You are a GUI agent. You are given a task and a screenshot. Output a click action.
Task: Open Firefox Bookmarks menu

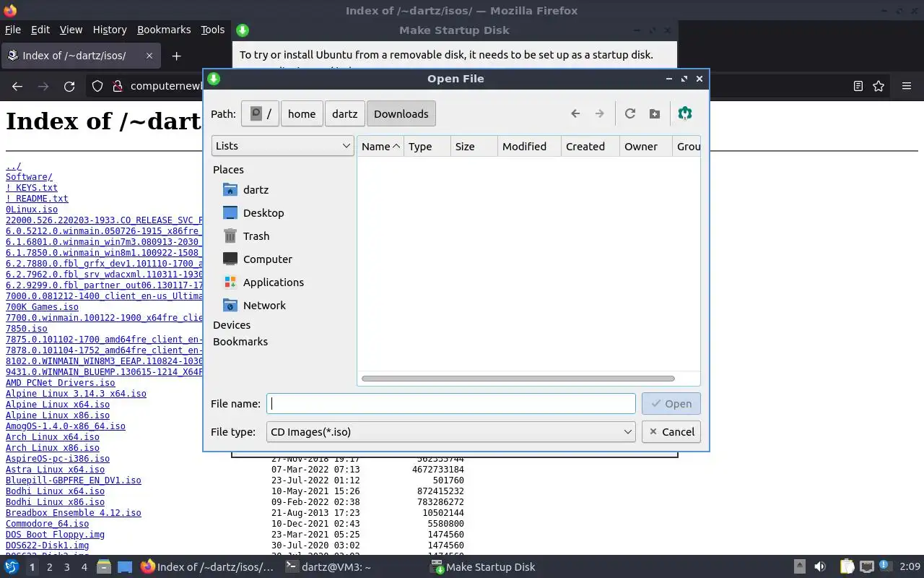tap(164, 30)
